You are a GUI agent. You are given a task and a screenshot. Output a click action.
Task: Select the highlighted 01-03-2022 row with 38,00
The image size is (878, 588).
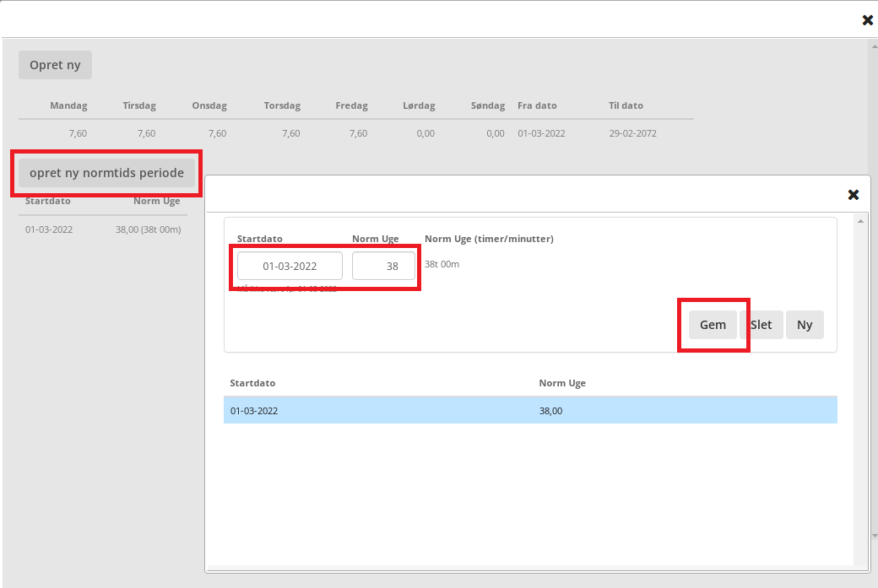[530, 411]
